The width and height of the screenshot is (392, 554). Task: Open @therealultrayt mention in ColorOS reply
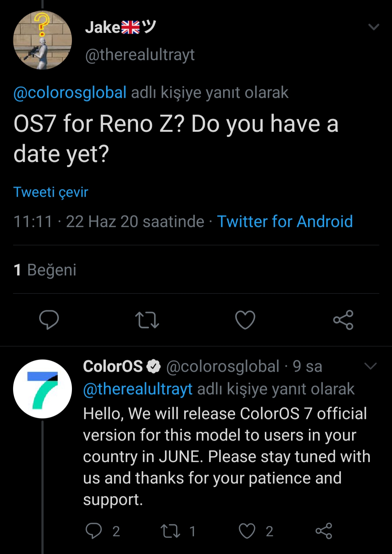[x=138, y=389]
